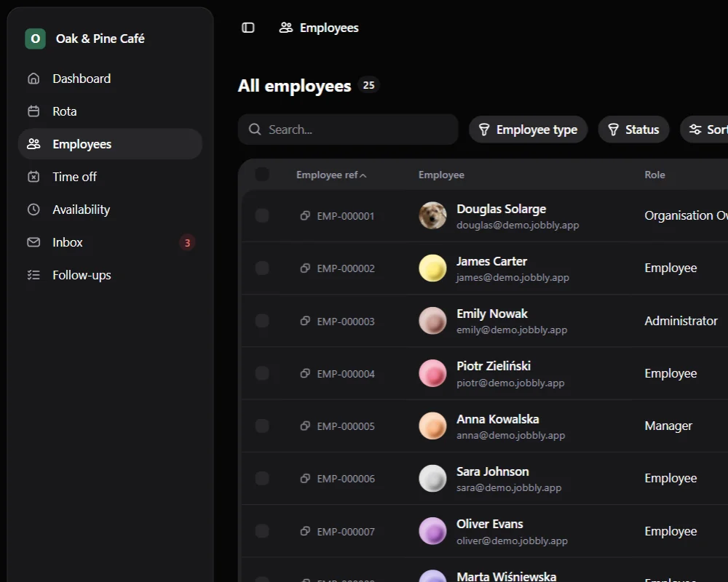Image resolution: width=728 pixels, height=582 pixels.
Task: Copy employee ref EMP-000005 icon
Action: 305,426
